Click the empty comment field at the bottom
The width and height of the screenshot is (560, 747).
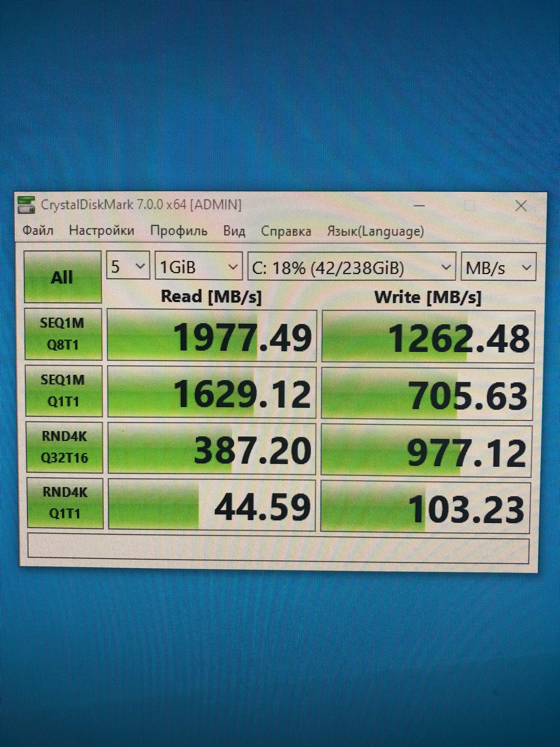coord(279,548)
